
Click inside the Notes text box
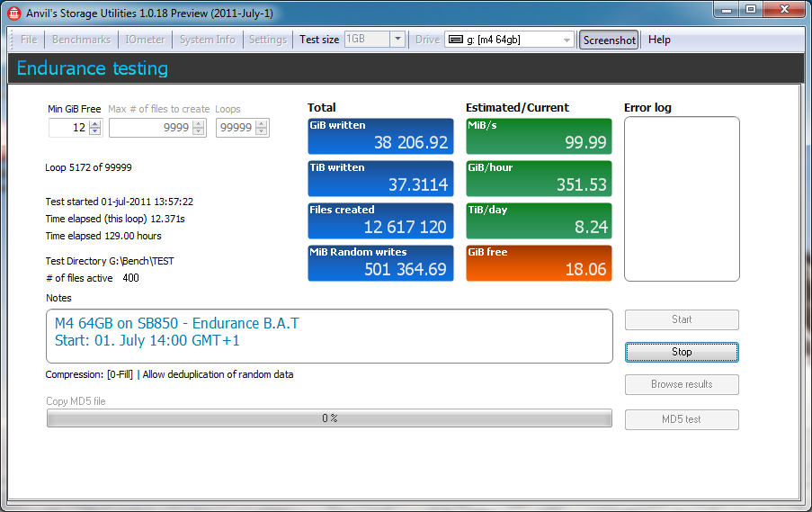point(329,336)
